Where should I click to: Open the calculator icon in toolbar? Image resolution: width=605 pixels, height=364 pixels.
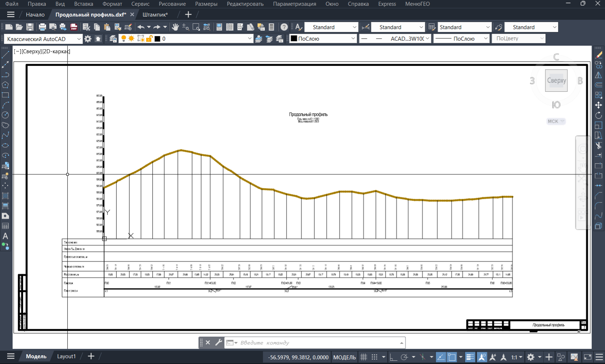272,27
